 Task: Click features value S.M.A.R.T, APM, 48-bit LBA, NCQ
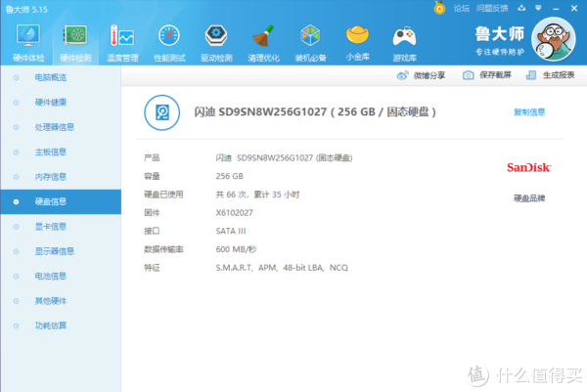pyautogui.click(x=282, y=268)
